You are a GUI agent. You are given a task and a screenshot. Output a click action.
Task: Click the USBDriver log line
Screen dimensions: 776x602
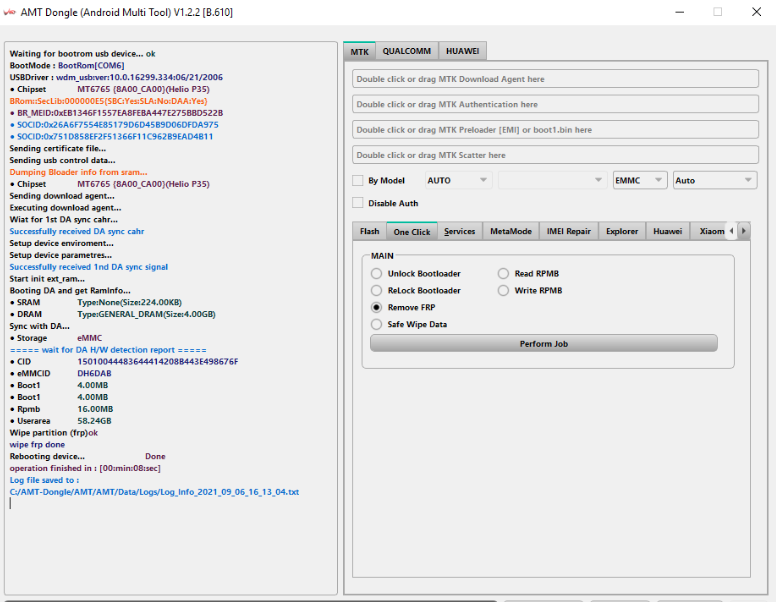click(116, 77)
